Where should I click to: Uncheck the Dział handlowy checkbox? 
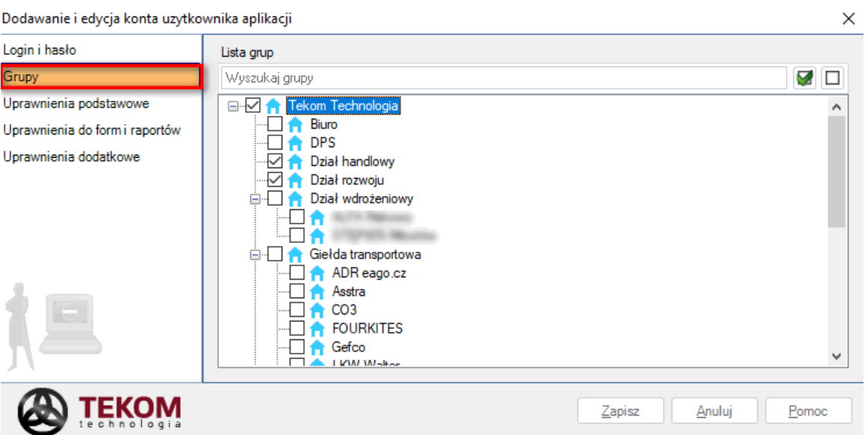click(x=275, y=161)
